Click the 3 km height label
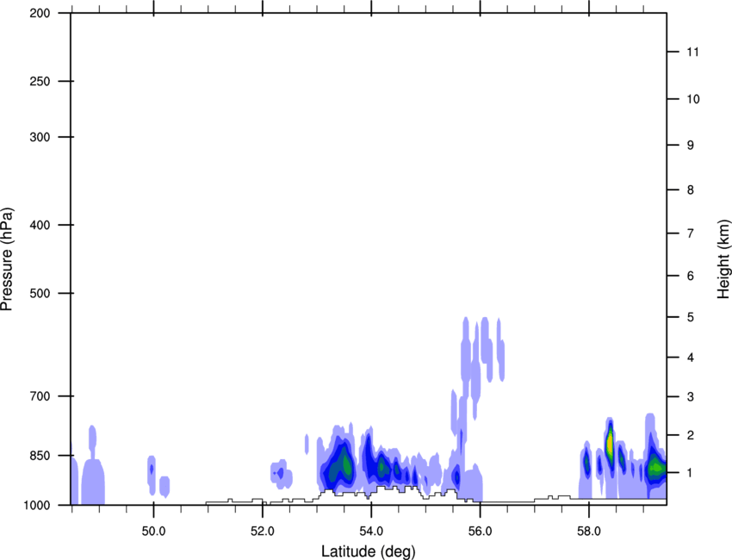 click(x=691, y=397)
